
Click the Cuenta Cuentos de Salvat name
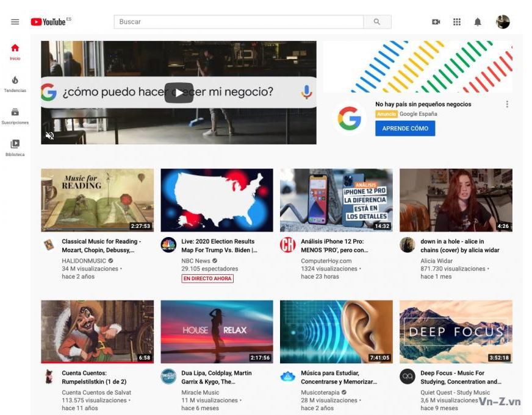click(x=96, y=392)
